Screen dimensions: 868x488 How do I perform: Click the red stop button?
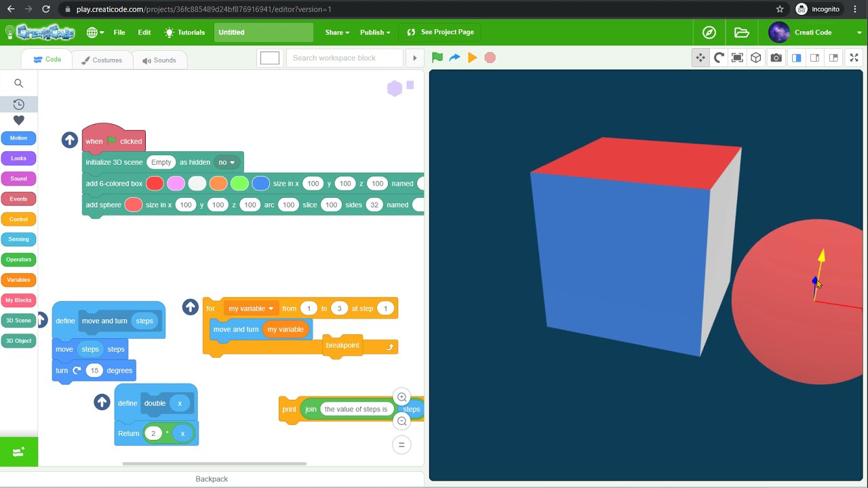(x=490, y=58)
